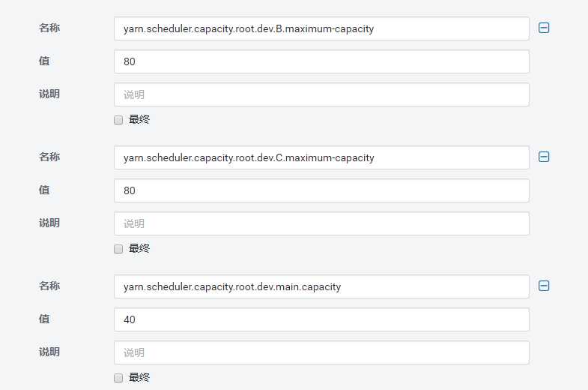The image size is (588, 390).
Task: Remove the dev.B.maximum-capacity property with minus icon
Action: (x=544, y=28)
